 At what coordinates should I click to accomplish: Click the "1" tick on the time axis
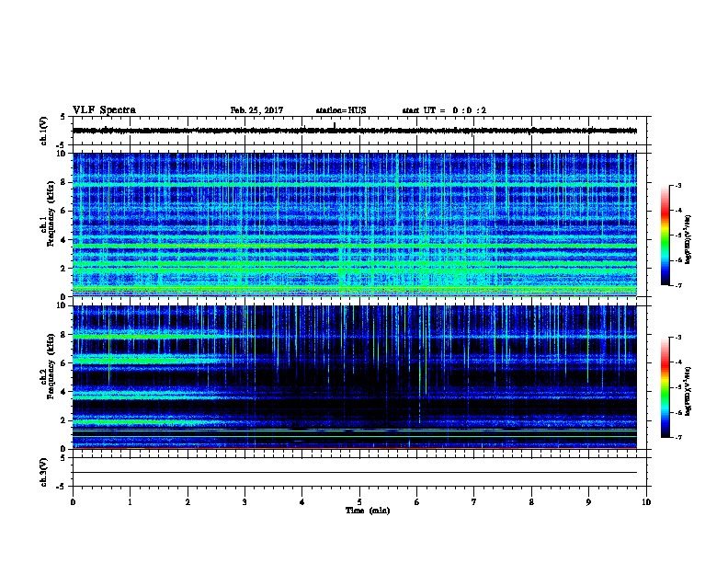click(x=130, y=502)
